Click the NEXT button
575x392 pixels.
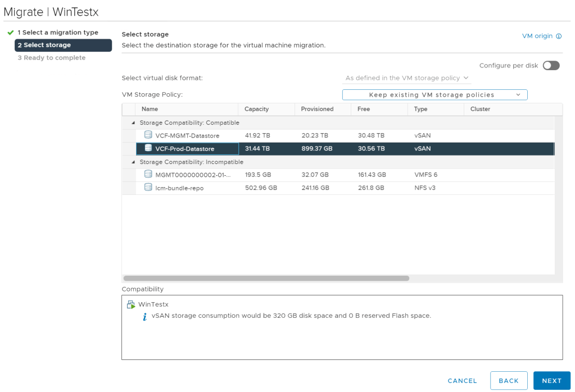click(551, 381)
